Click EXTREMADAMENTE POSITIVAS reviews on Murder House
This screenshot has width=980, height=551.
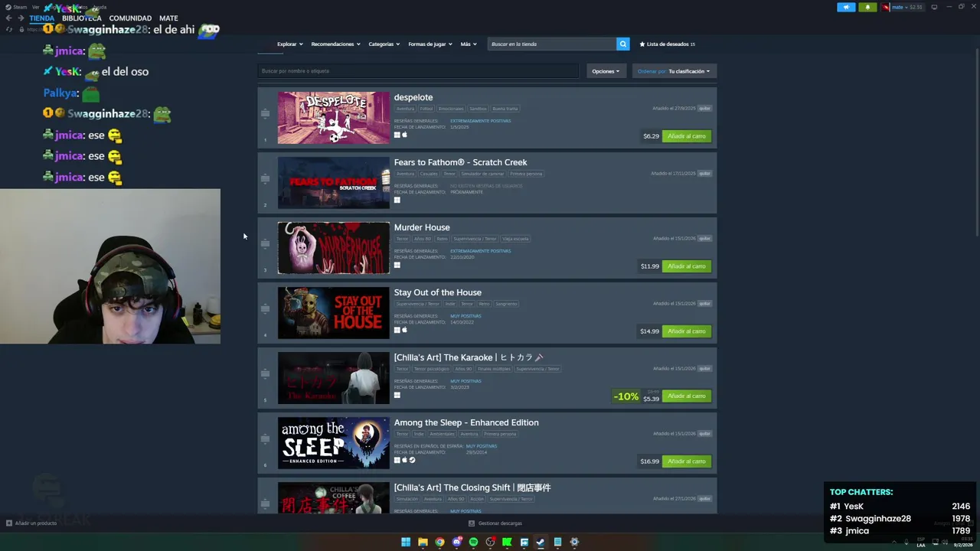coord(480,251)
